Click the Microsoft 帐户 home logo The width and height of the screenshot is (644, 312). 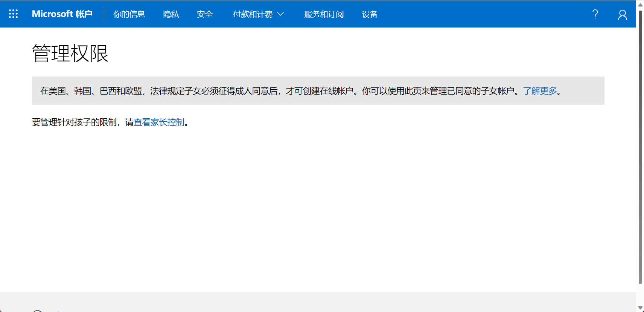(x=62, y=14)
